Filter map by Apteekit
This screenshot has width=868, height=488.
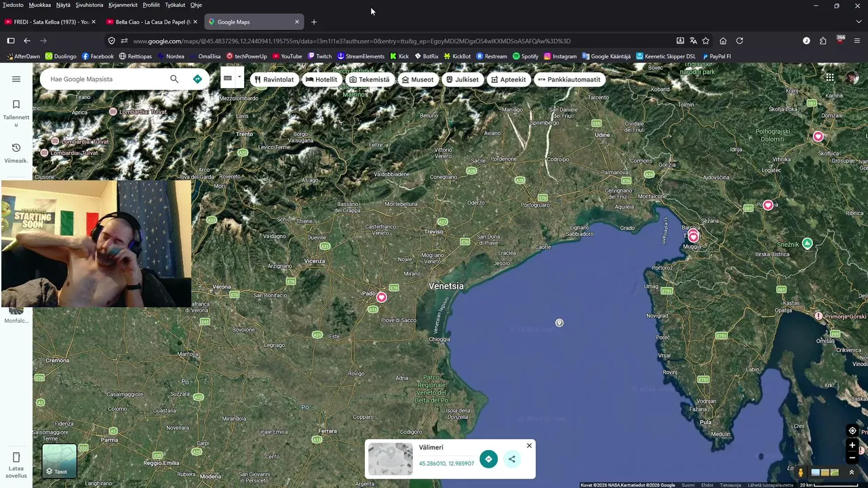(x=508, y=79)
